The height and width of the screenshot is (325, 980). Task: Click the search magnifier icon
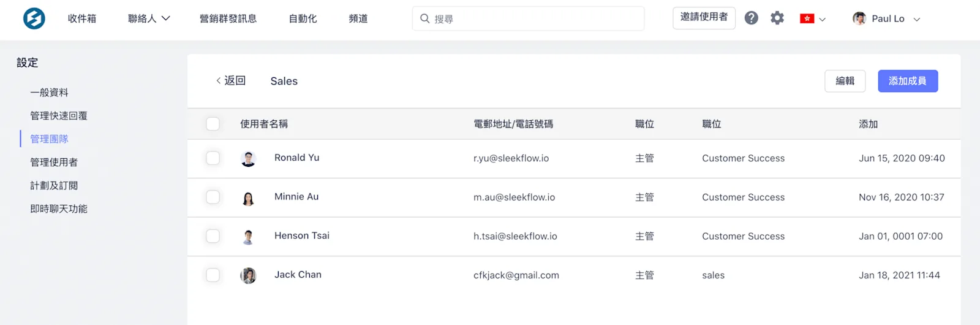pos(424,18)
